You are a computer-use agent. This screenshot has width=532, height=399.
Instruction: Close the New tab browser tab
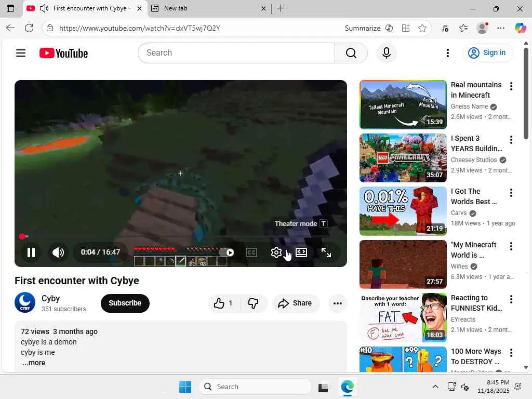263,8
